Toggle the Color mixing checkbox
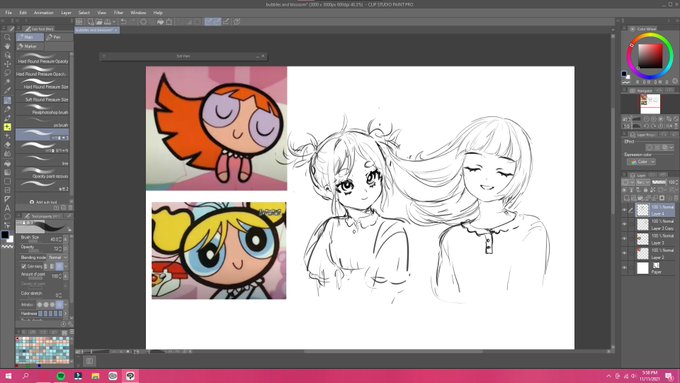Screen dimensions: 680x383 [23, 266]
